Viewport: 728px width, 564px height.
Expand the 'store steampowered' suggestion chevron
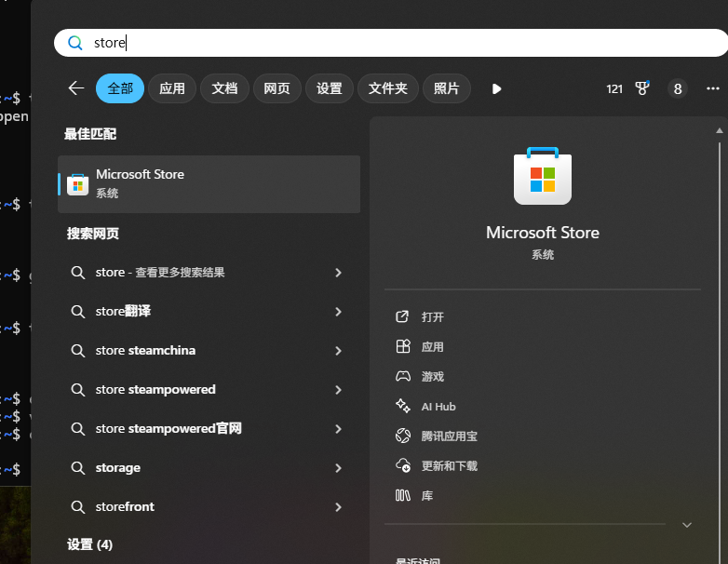pos(339,390)
